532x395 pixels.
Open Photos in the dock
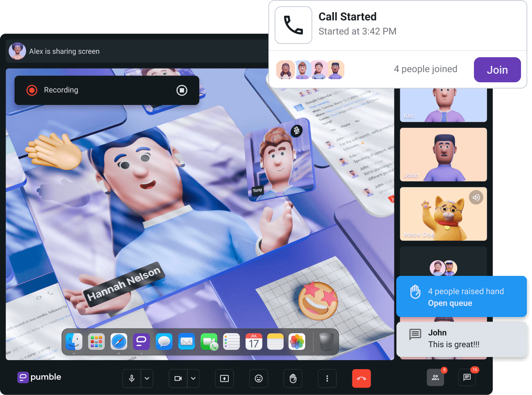(x=297, y=342)
